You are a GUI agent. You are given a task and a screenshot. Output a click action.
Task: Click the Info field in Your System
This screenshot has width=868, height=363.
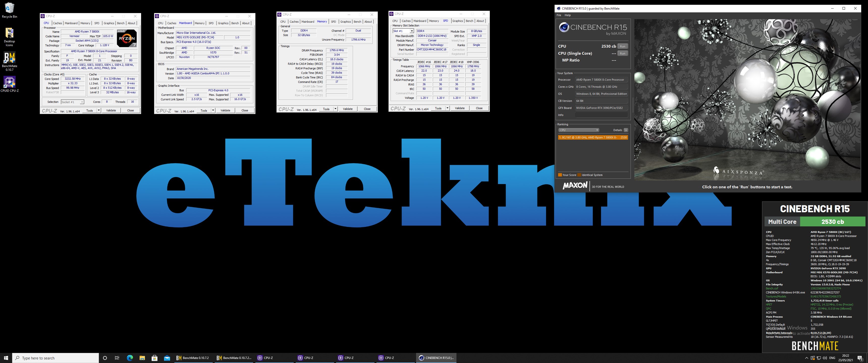click(602, 115)
